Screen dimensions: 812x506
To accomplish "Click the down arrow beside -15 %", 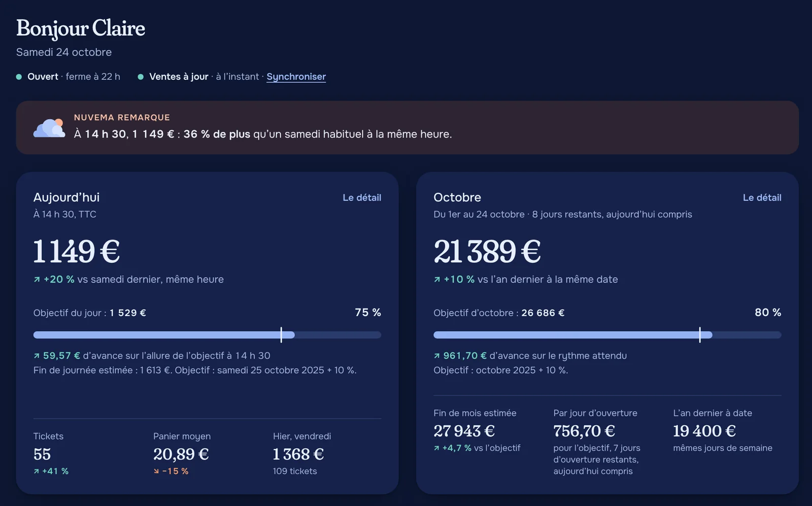I will [x=156, y=471].
